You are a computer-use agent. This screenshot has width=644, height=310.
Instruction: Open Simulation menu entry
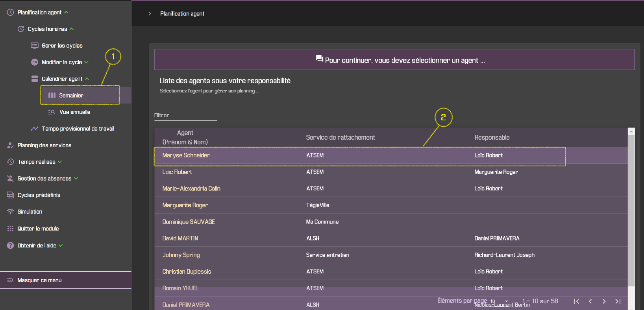pyautogui.click(x=30, y=212)
